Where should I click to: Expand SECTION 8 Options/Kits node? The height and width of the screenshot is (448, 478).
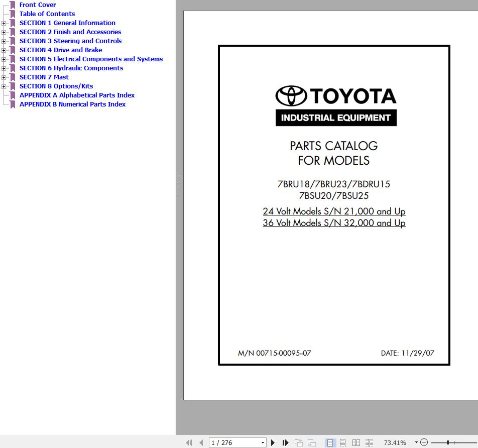pos(4,86)
